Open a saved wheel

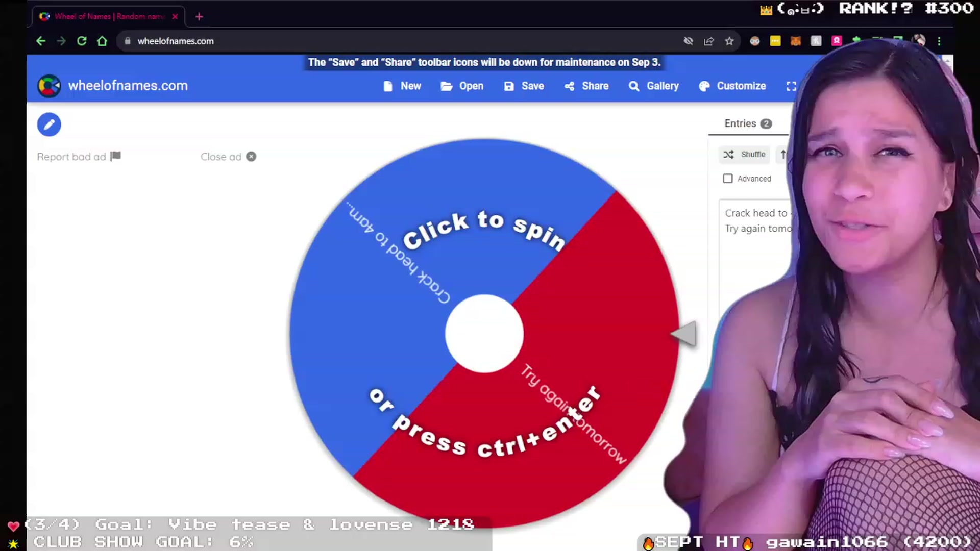(462, 86)
